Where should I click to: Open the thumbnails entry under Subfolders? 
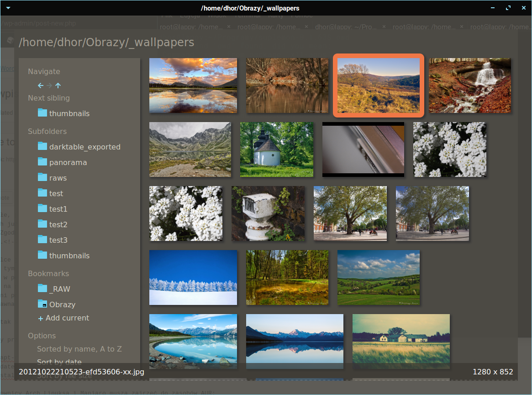(x=64, y=256)
